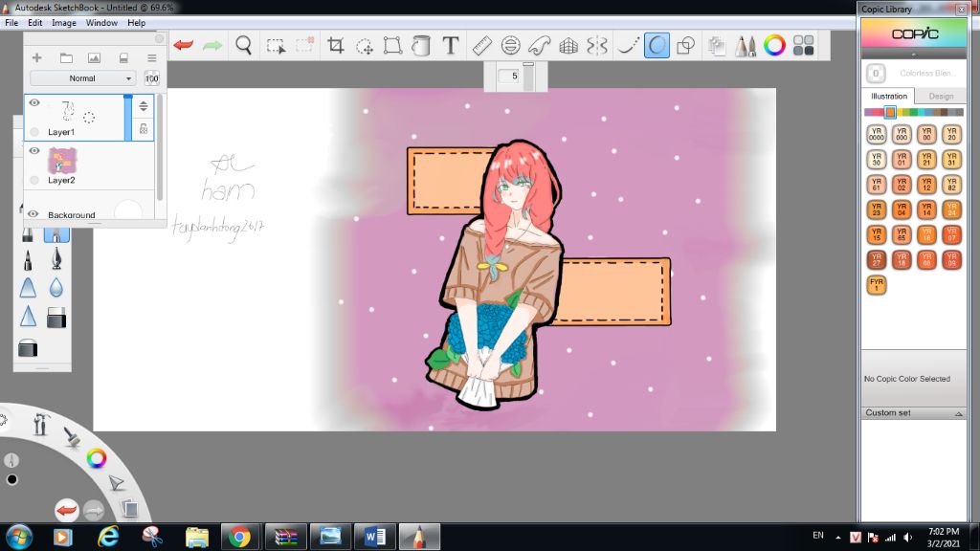Image resolution: width=980 pixels, height=551 pixels.
Task: Select the Distort transform tool
Action: [x=392, y=45]
